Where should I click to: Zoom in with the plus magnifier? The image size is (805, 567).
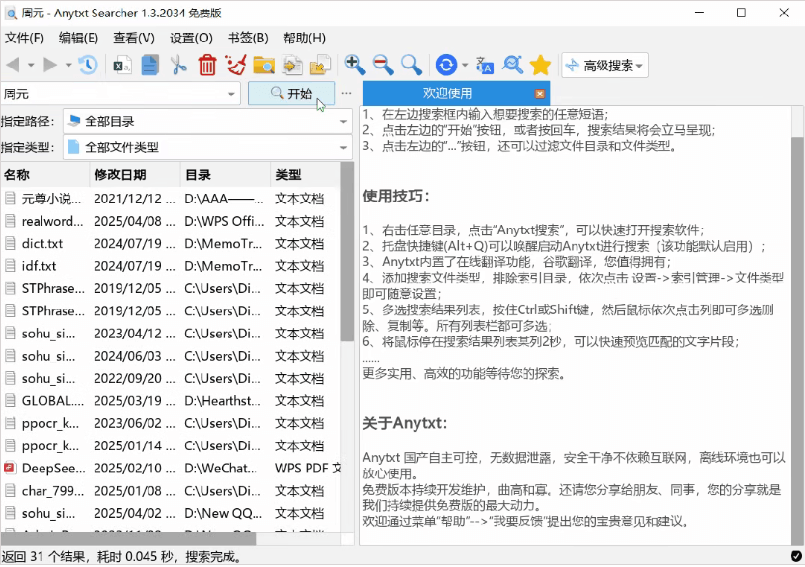[355, 65]
